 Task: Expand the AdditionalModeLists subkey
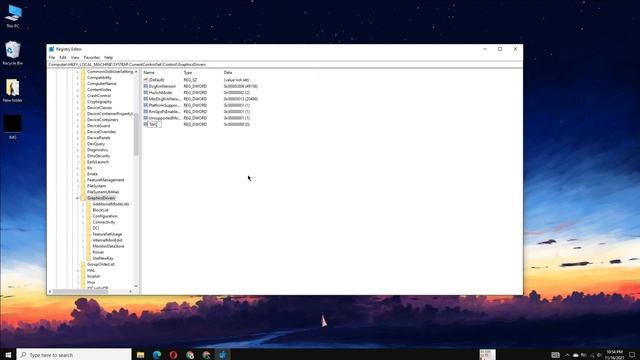point(83,204)
